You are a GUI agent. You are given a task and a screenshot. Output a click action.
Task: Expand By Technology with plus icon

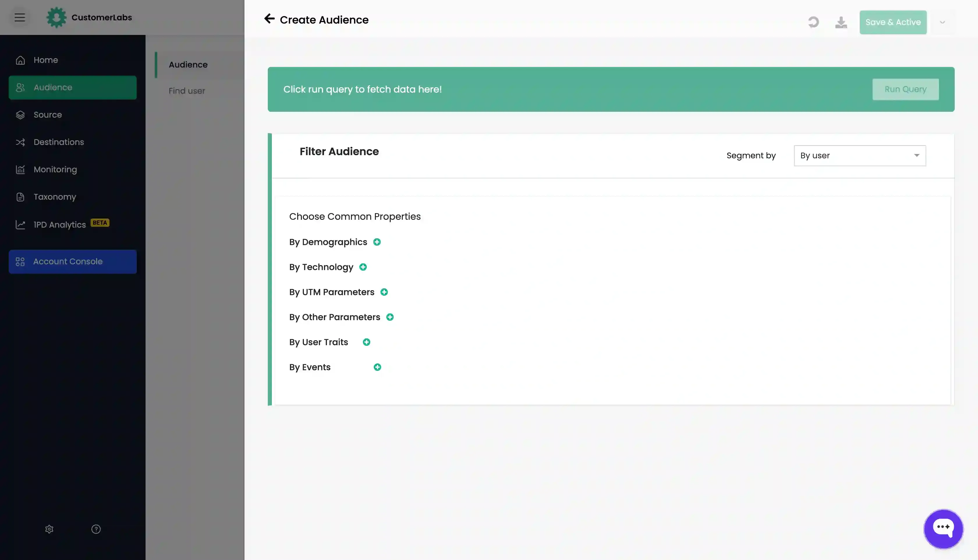click(363, 267)
